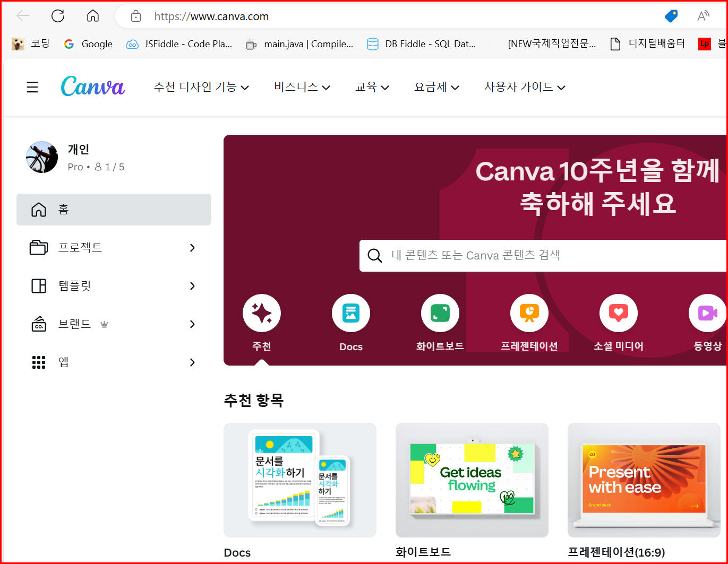Click the browser home icon
728x564 pixels.
point(93,16)
